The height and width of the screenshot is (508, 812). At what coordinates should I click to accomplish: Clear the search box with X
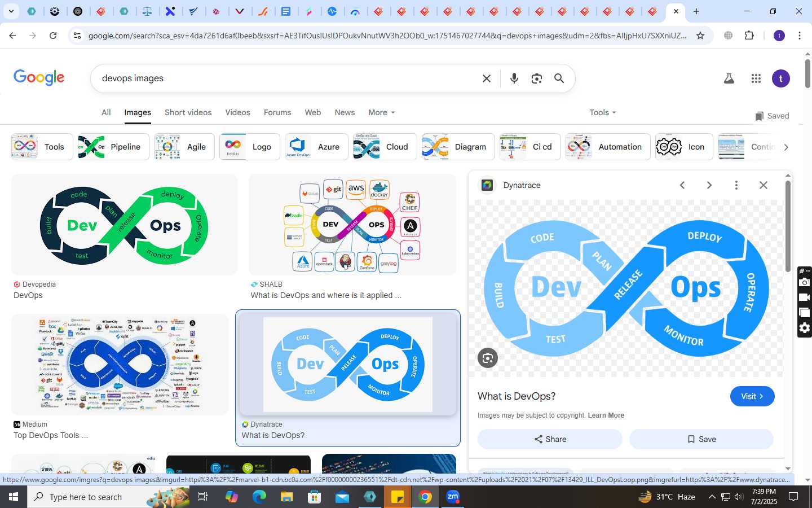pos(487,78)
